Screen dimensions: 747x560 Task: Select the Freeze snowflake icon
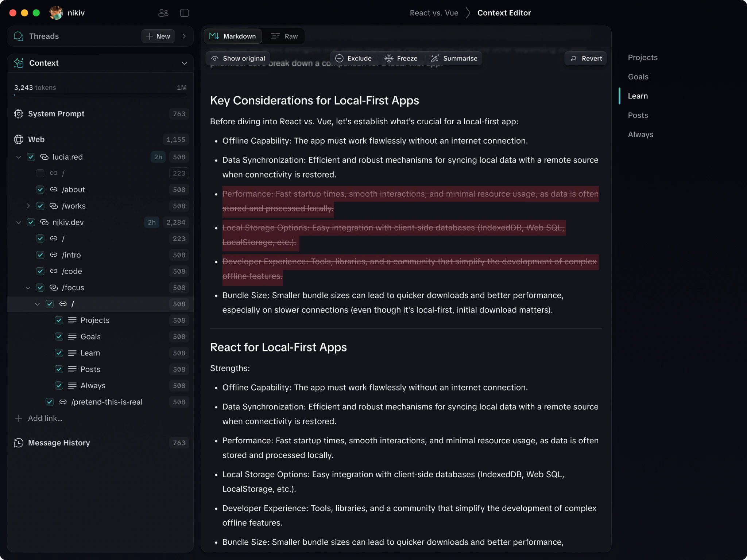click(389, 58)
